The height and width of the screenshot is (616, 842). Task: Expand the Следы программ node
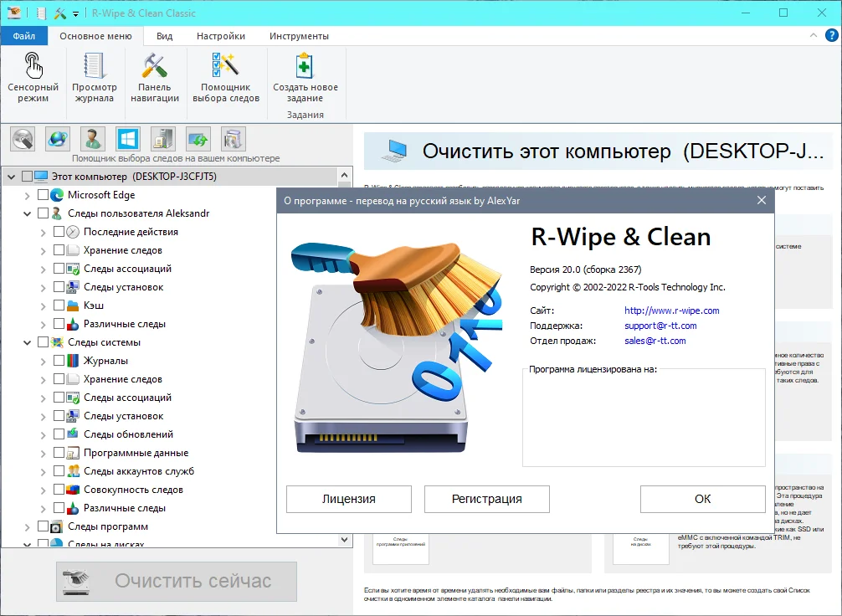(x=28, y=527)
